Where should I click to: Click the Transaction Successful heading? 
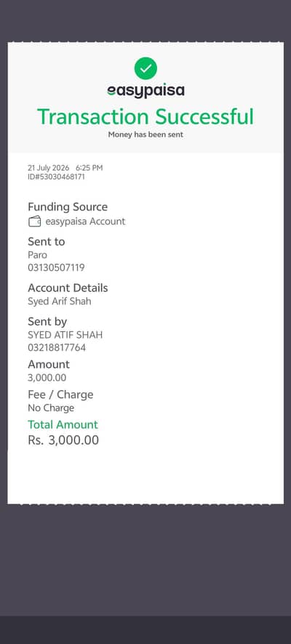[x=145, y=116]
